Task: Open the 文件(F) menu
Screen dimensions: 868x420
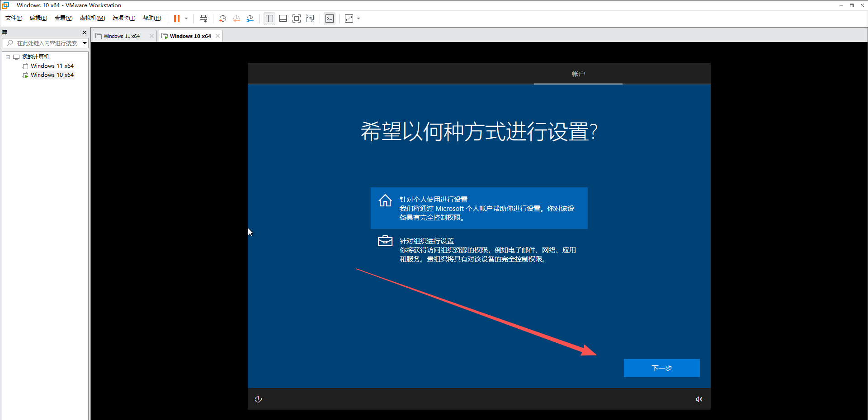Action: 14,18
